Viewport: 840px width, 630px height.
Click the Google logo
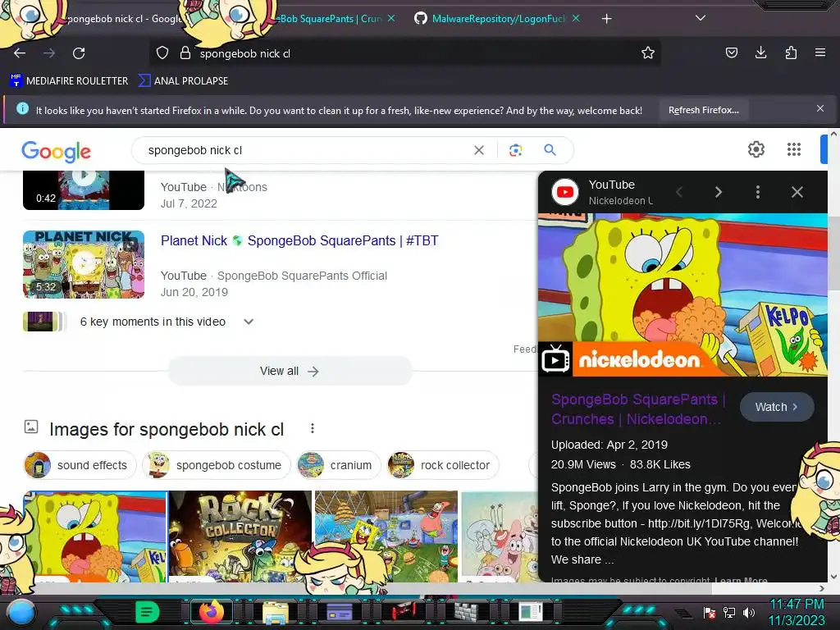click(x=57, y=152)
